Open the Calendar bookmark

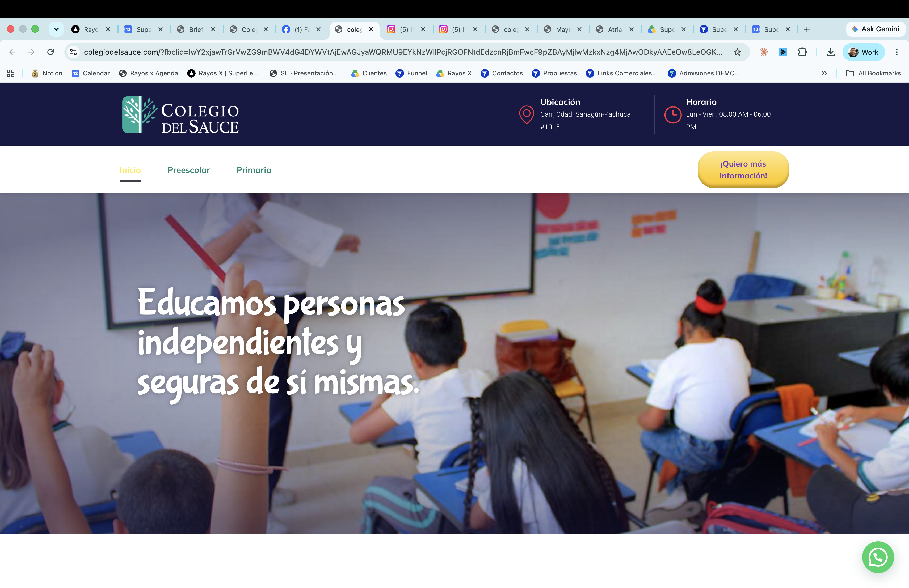coord(91,73)
